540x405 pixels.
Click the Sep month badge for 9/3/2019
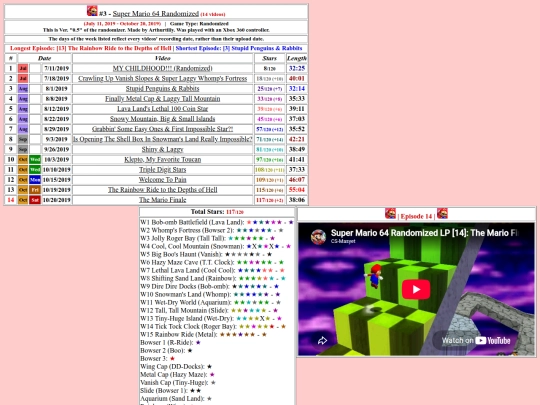pos(23,139)
